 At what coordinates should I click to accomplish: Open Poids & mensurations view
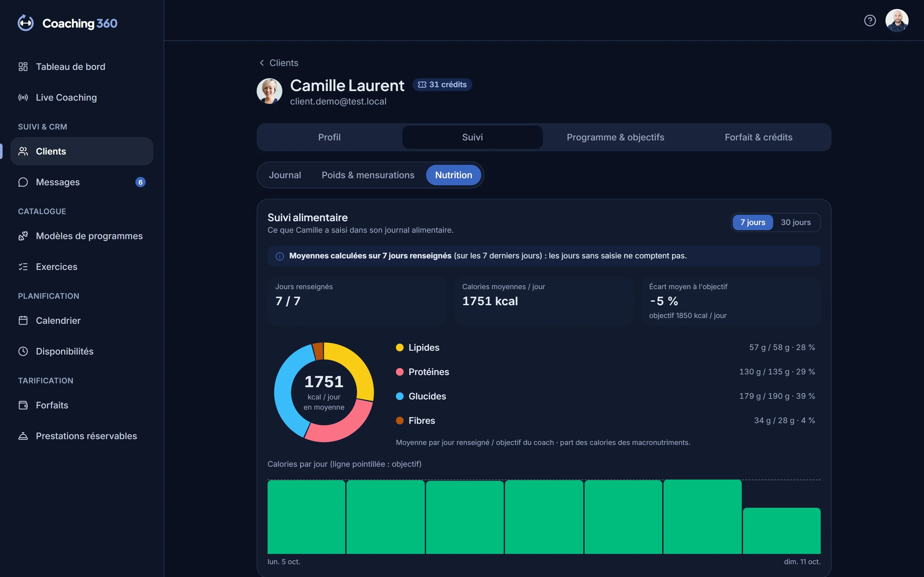(368, 175)
